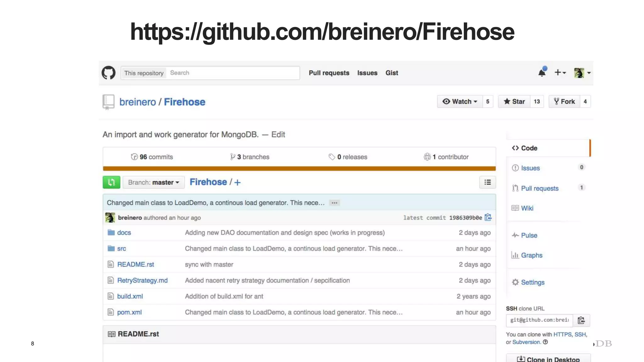This screenshot has height=362, width=644.
Task: Select Pull requests sidebar tab
Action: point(548,188)
